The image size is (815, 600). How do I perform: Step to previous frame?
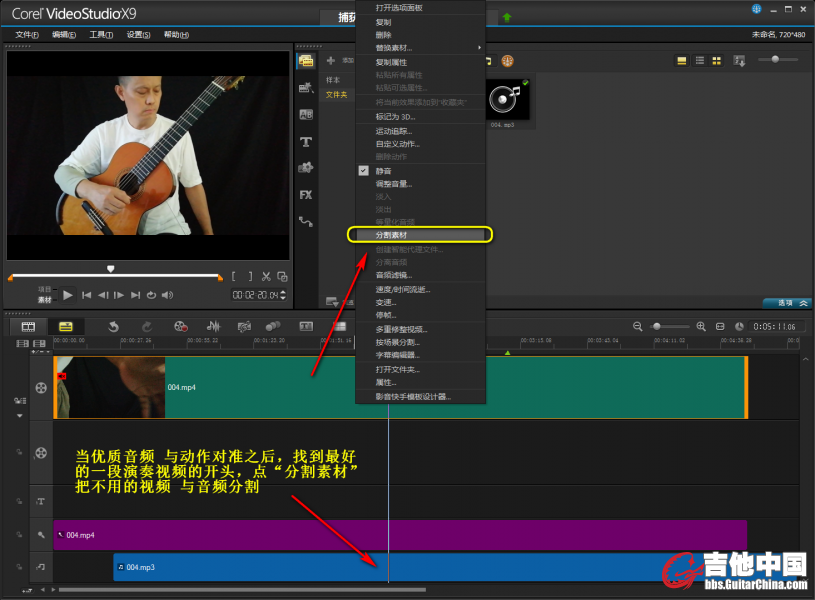click(103, 295)
